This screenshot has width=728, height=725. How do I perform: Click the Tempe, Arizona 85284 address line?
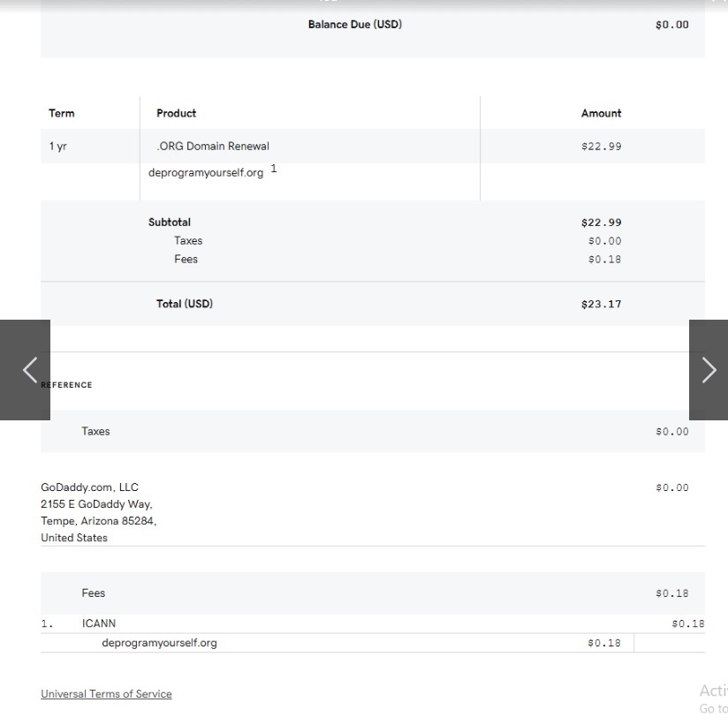coord(98,521)
